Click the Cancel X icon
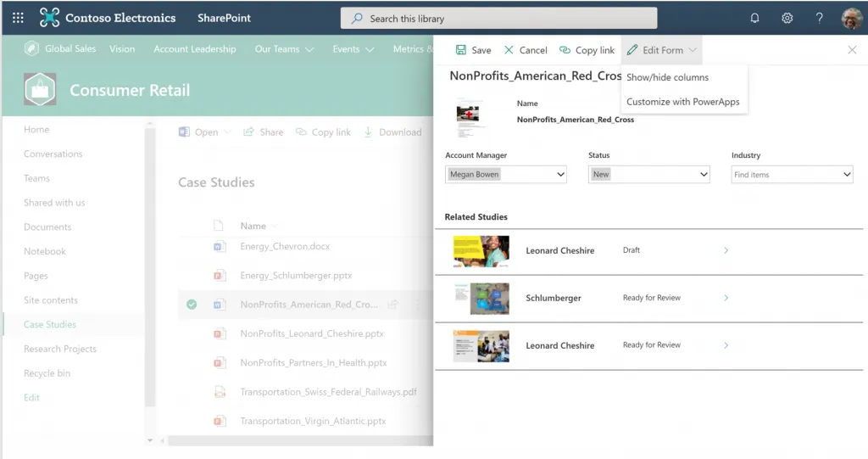Image resolution: width=868 pixels, height=459 pixels. [509, 50]
